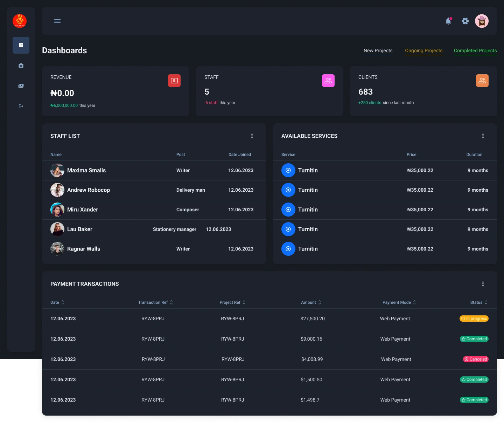Switch to Ongoing Projects tab
This screenshot has height=424, width=504.
point(423,51)
